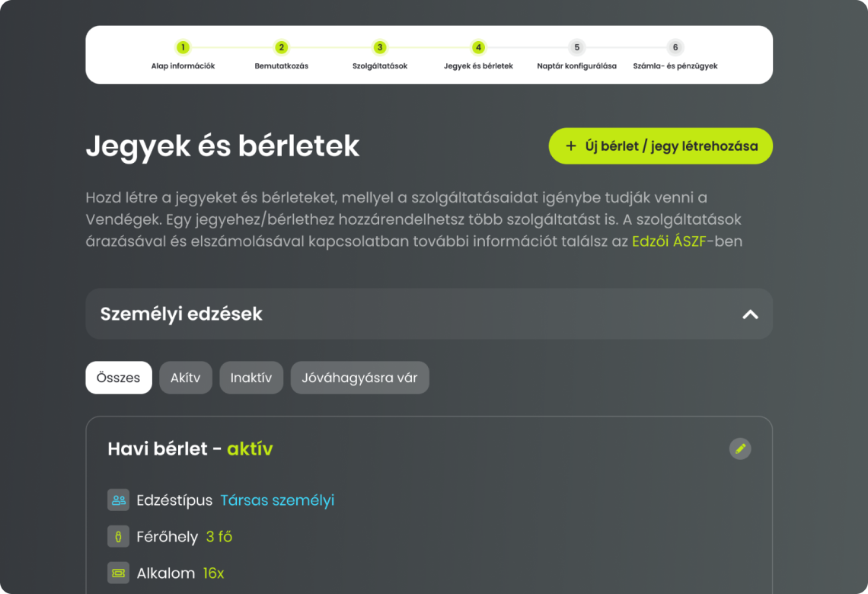Click the Alkalom ticket icon

(118, 573)
